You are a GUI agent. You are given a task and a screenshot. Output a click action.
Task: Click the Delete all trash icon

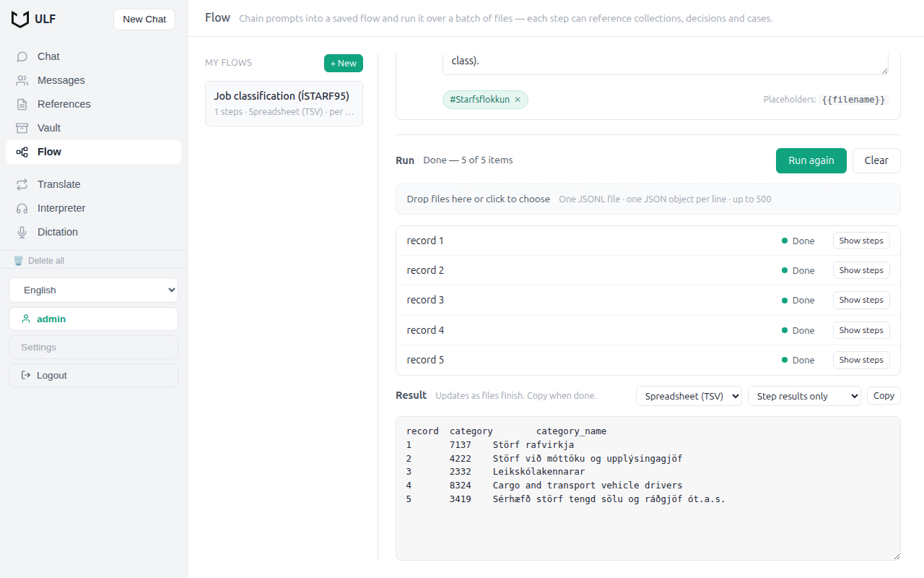pyautogui.click(x=19, y=260)
